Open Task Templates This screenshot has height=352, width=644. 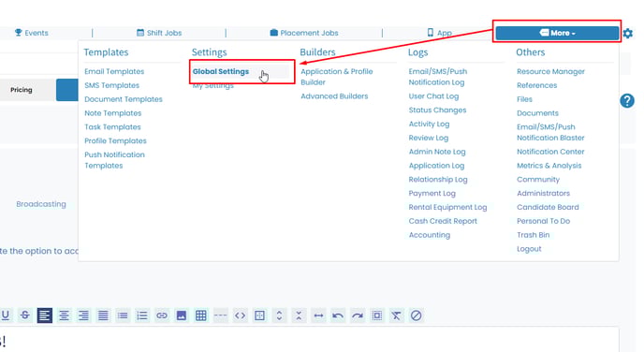pyautogui.click(x=112, y=127)
